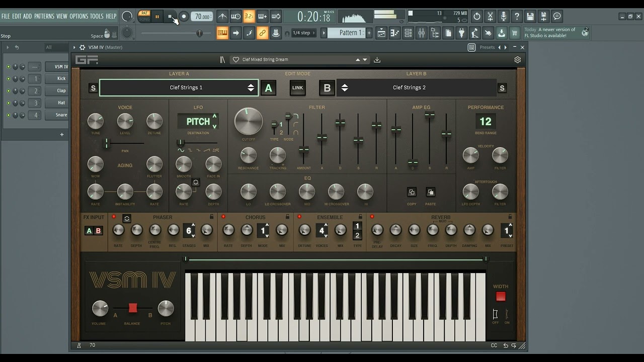Open the 1/4 step snap dropdown
The height and width of the screenshot is (362, 644).
click(x=305, y=33)
